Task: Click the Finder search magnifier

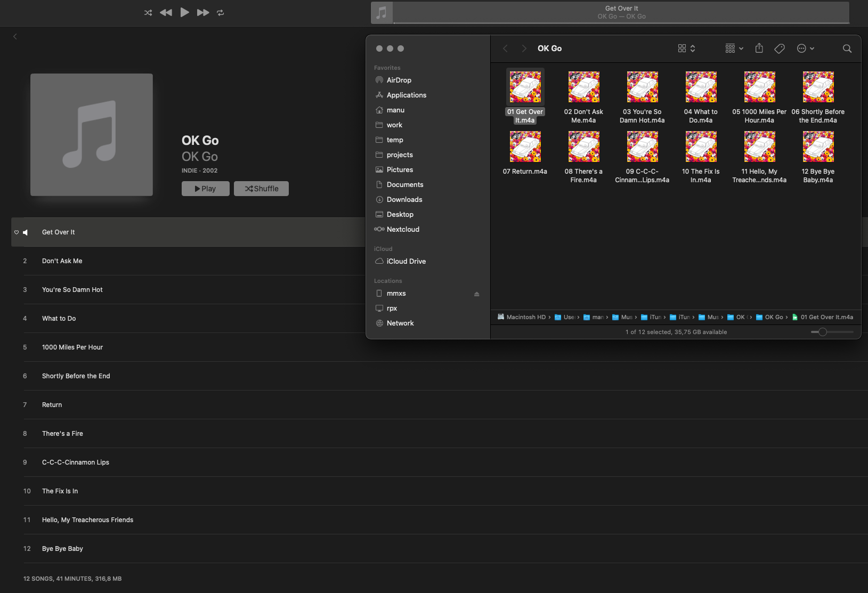Action: click(x=847, y=48)
